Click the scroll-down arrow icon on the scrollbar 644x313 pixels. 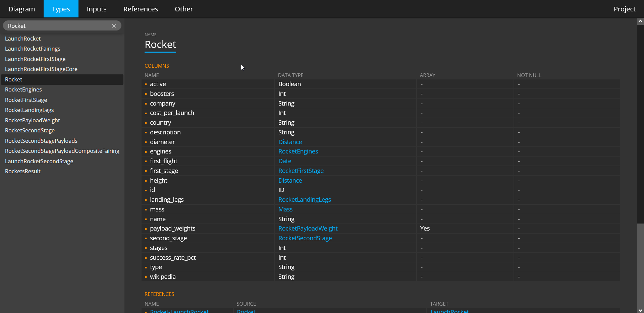640,310
